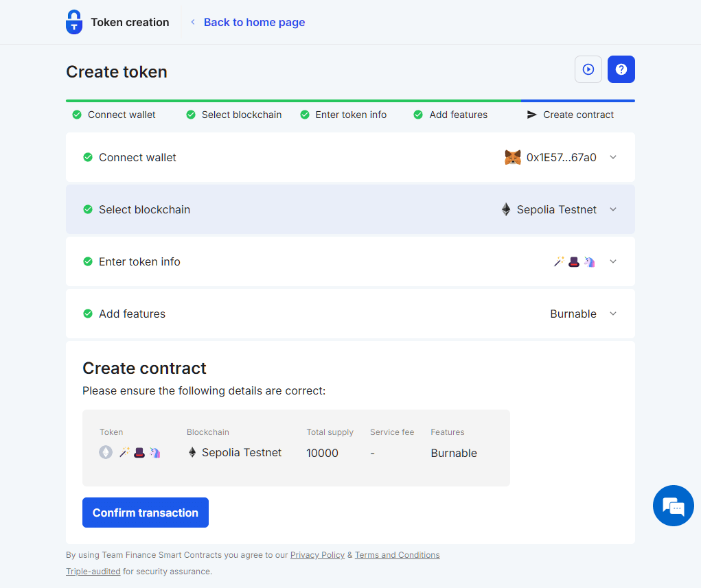Image resolution: width=701 pixels, height=588 pixels.
Task: Click the MetaMask fox icon beside wallet address
Action: [512, 157]
